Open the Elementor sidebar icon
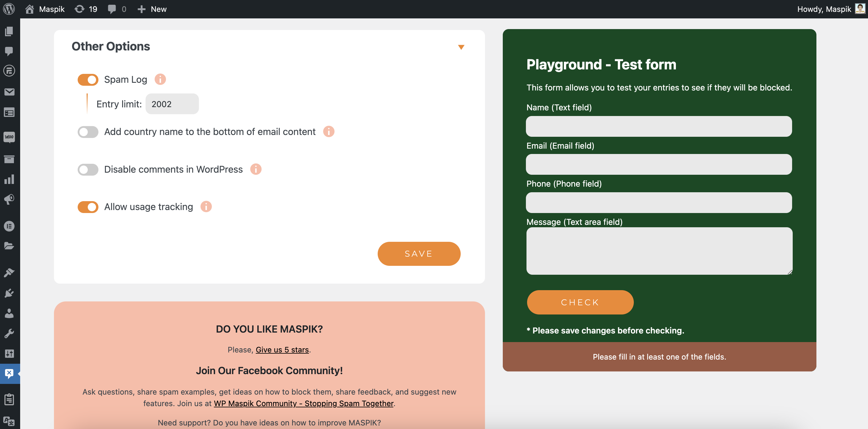Image resolution: width=868 pixels, height=429 pixels. 9,226
